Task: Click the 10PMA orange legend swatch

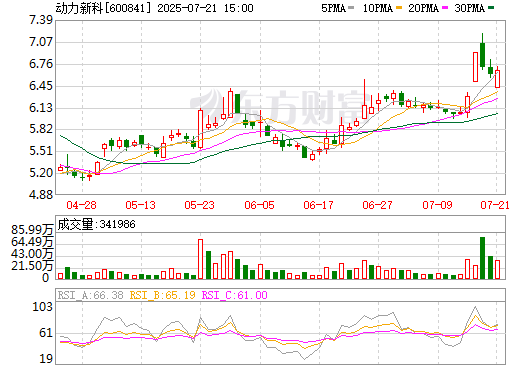Action: pyautogui.click(x=398, y=8)
